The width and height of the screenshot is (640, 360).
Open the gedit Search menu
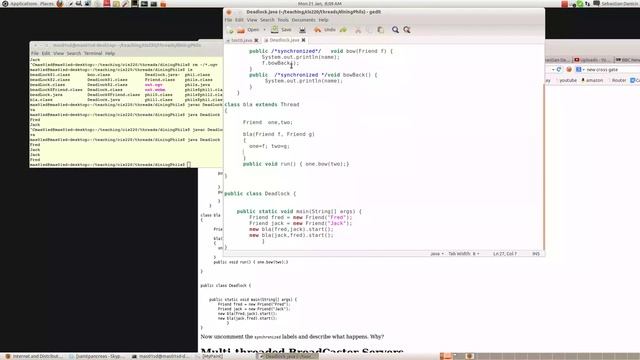point(267,20)
